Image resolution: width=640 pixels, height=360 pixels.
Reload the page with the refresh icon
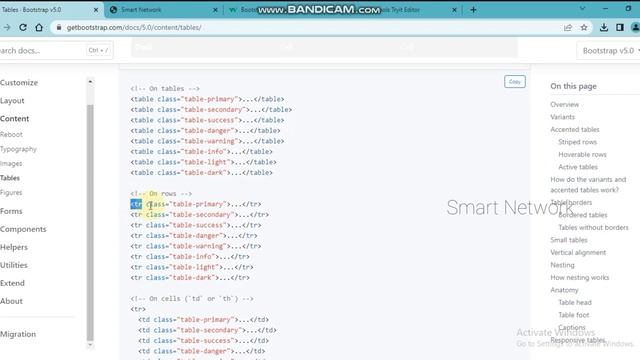pyautogui.click(x=23, y=27)
